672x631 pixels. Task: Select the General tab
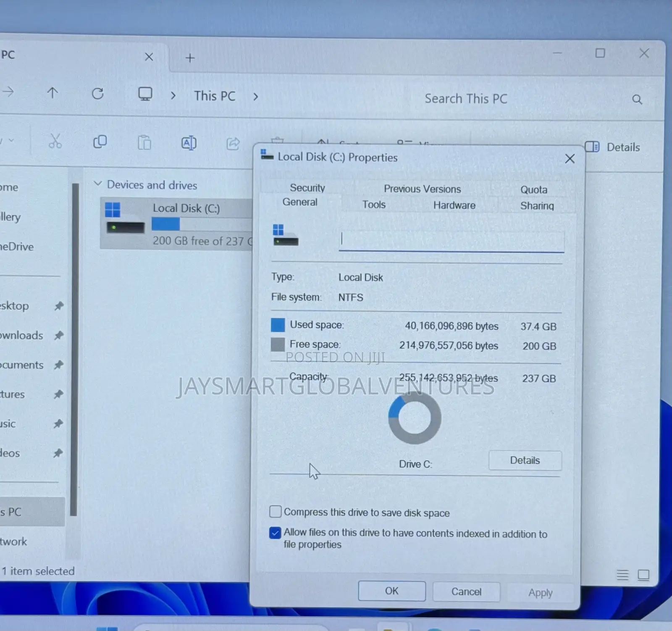pos(300,202)
